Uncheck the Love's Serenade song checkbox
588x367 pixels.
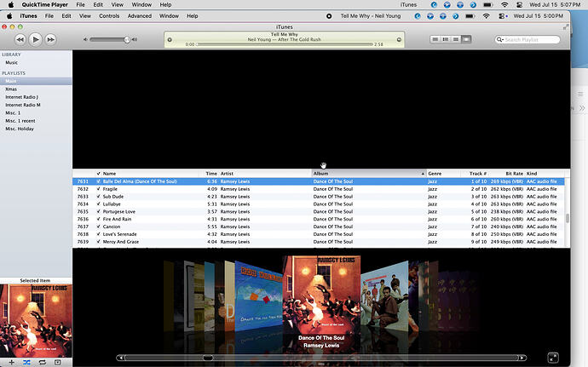click(98, 234)
